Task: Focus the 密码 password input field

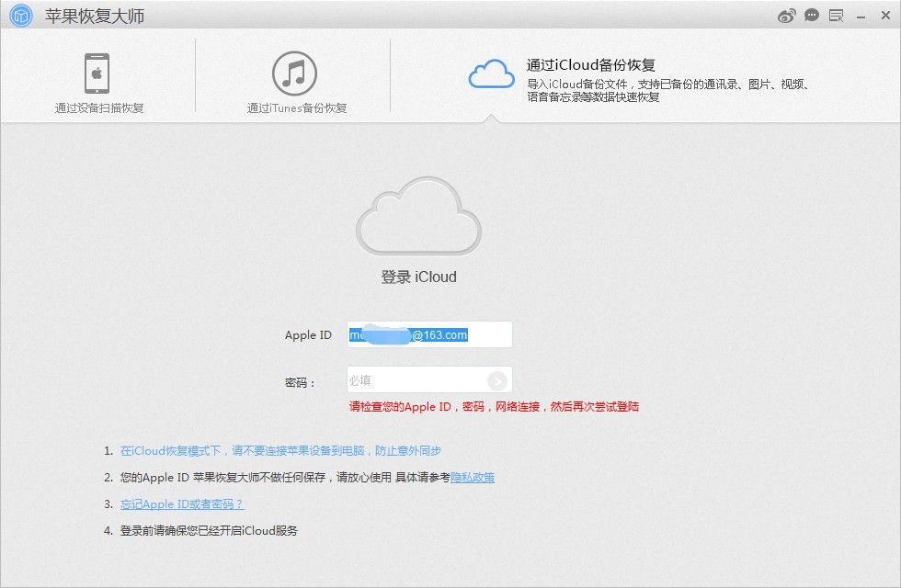Action: 416,380
